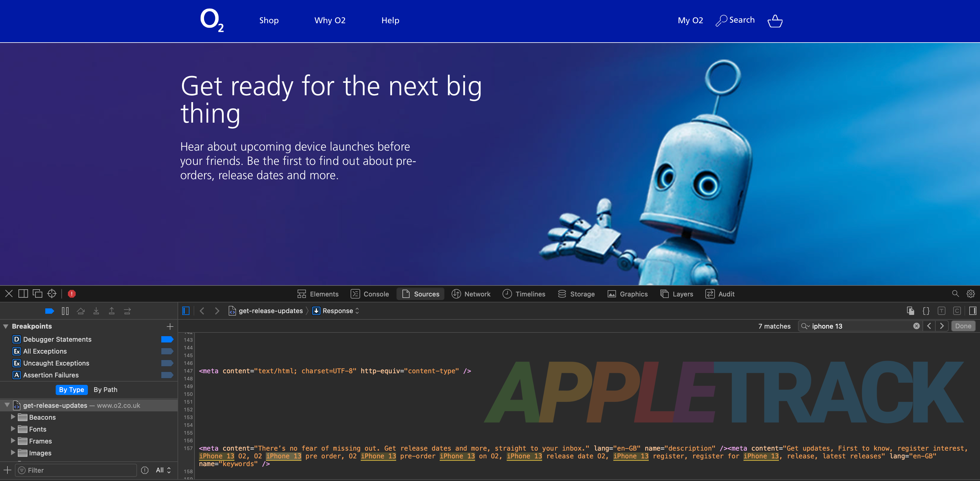Click the step over debugger icon
Image resolution: width=980 pixels, height=481 pixels.
coord(81,311)
